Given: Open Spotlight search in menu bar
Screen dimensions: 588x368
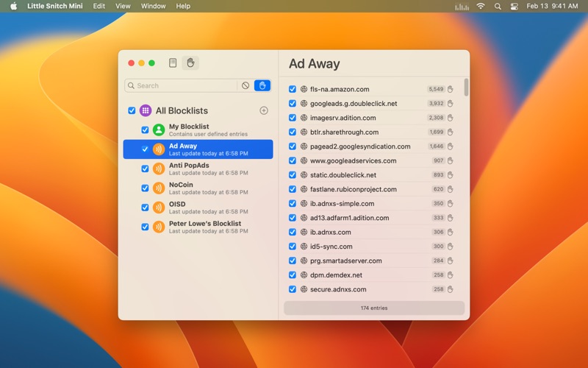Looking at the screenshot, I should click(498, 7).
